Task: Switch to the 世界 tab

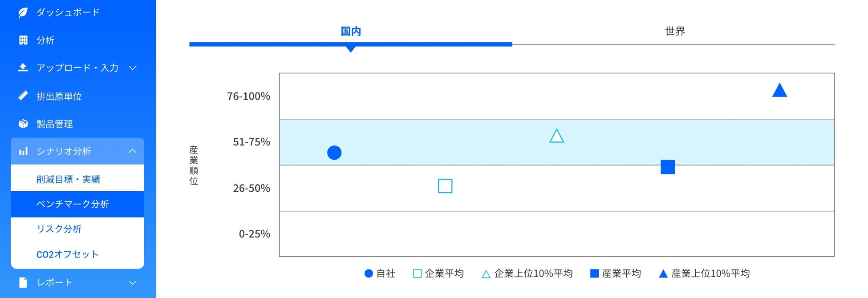Action: pos(674,31)
